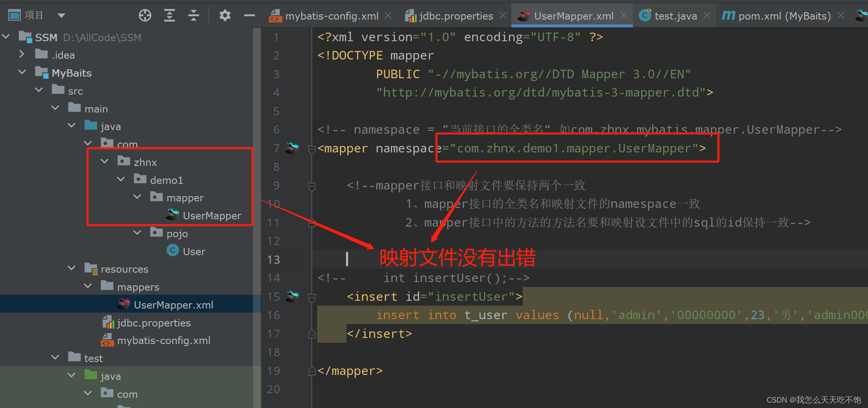Collapse the mappers folder
The image size is (868, 408).
click(88, 286)
